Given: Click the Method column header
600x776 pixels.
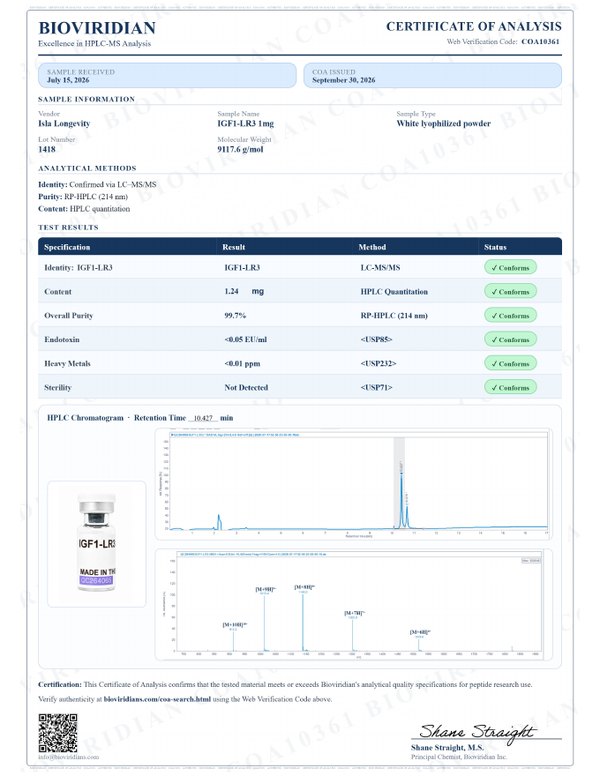Looking at the screenshot, I should pyautogui.click(x=372, y=247).
